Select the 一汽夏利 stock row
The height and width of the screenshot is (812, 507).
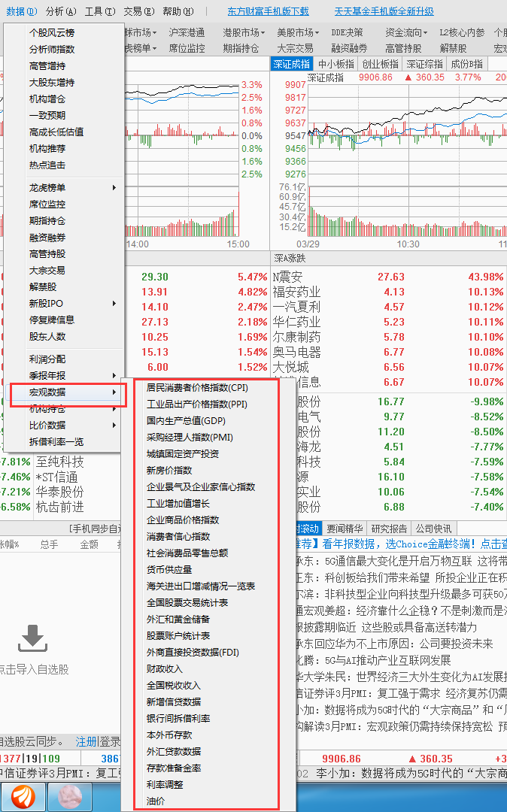click(388, 307)
